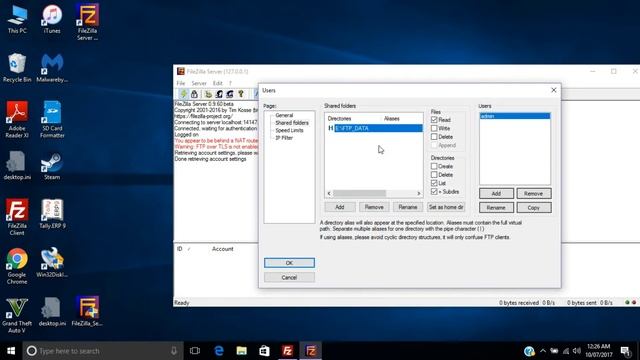The image size is (640, 360).
Task: Click Add under Shared folders
Action: point(340,207)
